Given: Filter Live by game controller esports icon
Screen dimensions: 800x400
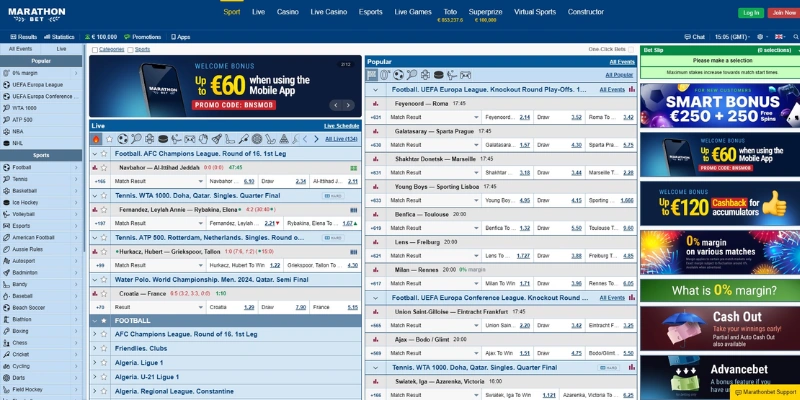Looking at the screenshot, I should [189, 139].
